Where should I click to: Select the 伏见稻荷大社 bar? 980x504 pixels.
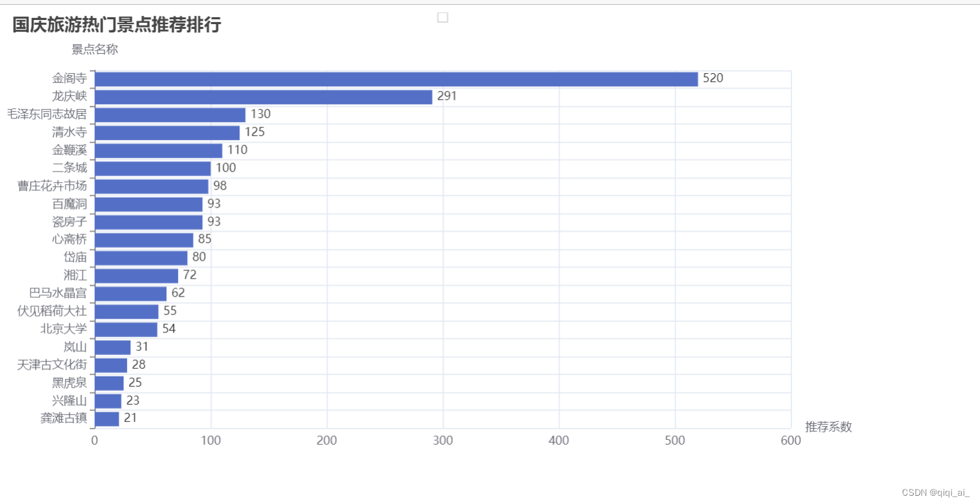click(126, 312)
